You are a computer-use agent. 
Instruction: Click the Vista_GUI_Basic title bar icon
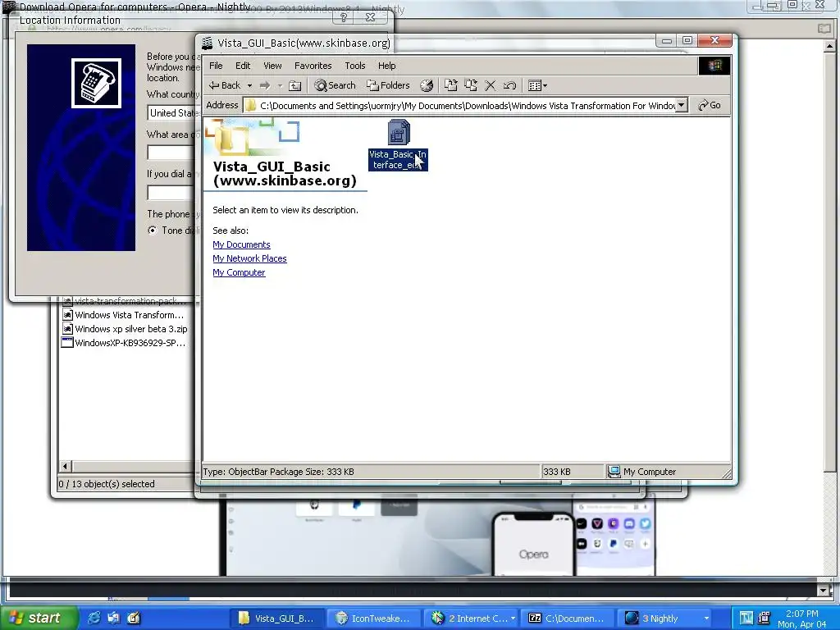[207, 43]
